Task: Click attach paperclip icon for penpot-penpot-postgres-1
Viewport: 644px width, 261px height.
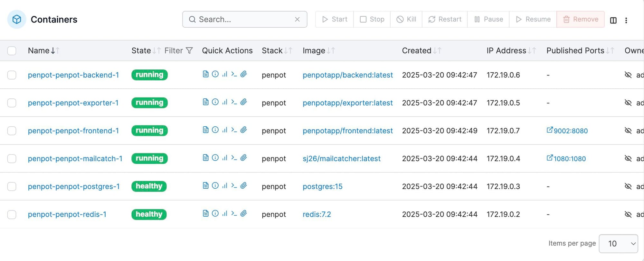Action: click(244, 185)
